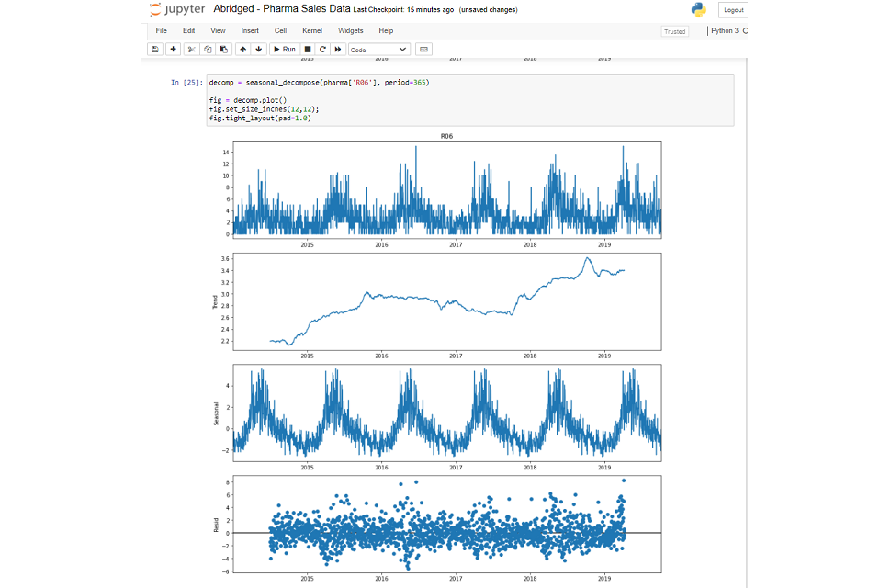Open the File menu
This screenshot has height=588, width=891.
[162, 30]
